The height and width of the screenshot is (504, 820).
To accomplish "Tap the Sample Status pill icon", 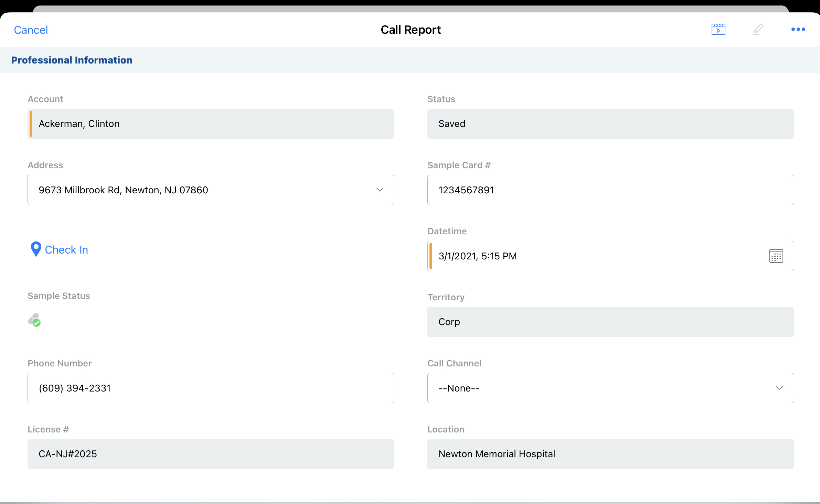I will tap(34, 320).
